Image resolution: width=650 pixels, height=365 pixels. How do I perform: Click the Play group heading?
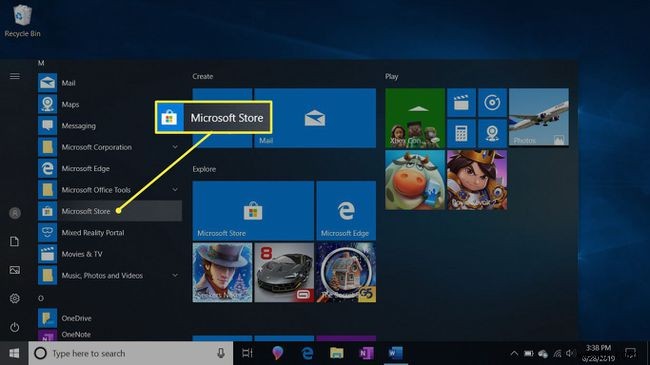(391, 76)
